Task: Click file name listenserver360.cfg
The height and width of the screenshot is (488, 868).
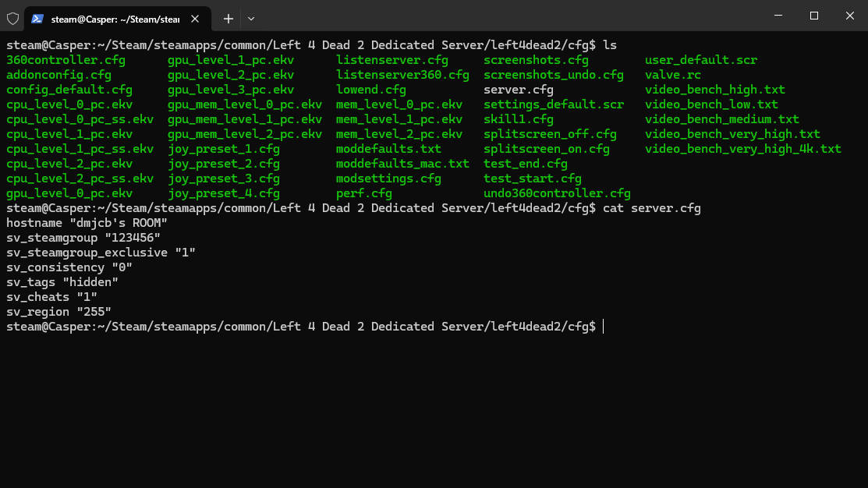Action: (x=402, y=75)
